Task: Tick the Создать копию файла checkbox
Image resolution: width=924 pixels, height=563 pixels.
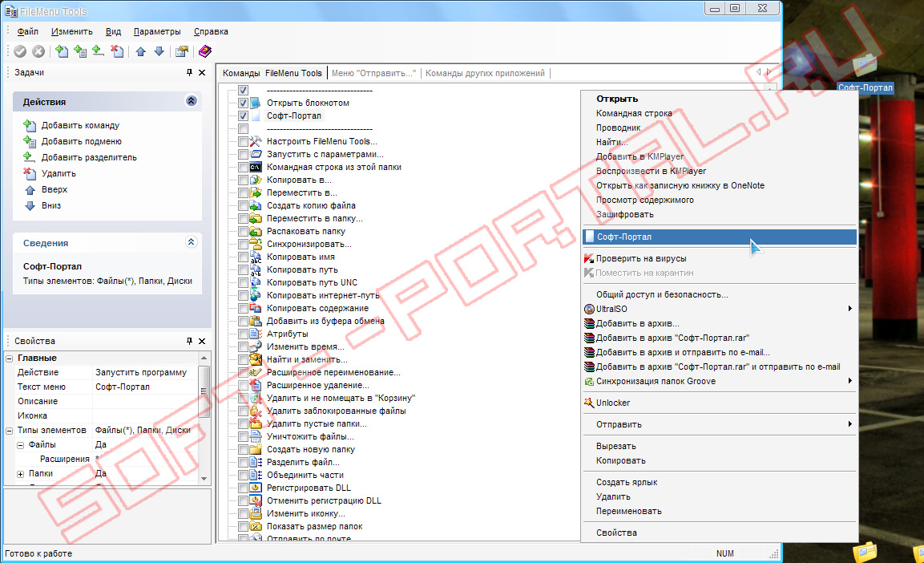Action: [x=243, y=206]
